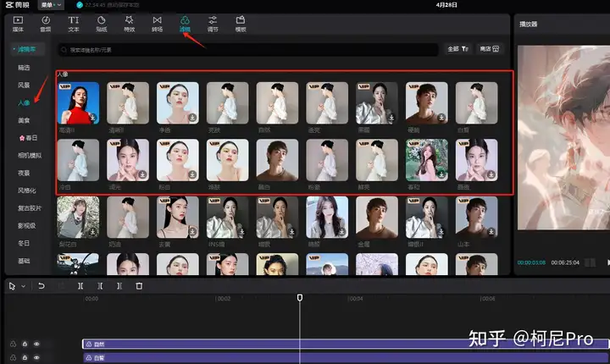Select the 基础 basic category

point(24,261)
